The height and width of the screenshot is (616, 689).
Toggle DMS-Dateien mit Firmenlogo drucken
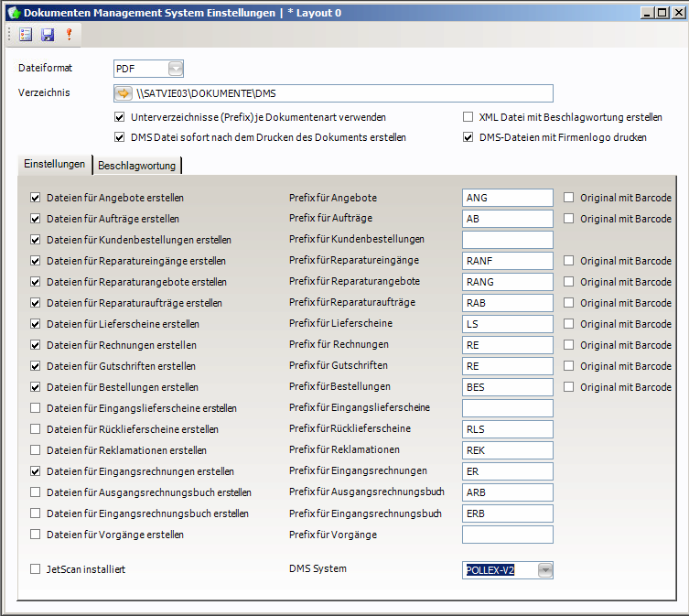point(468,137)
